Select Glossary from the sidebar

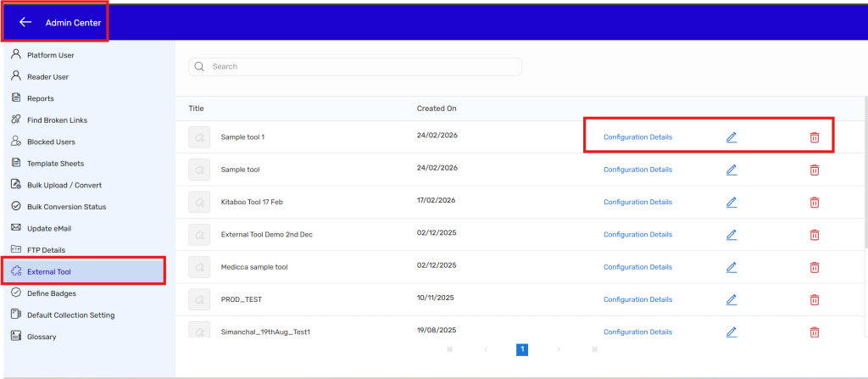(x=42, y=337)
